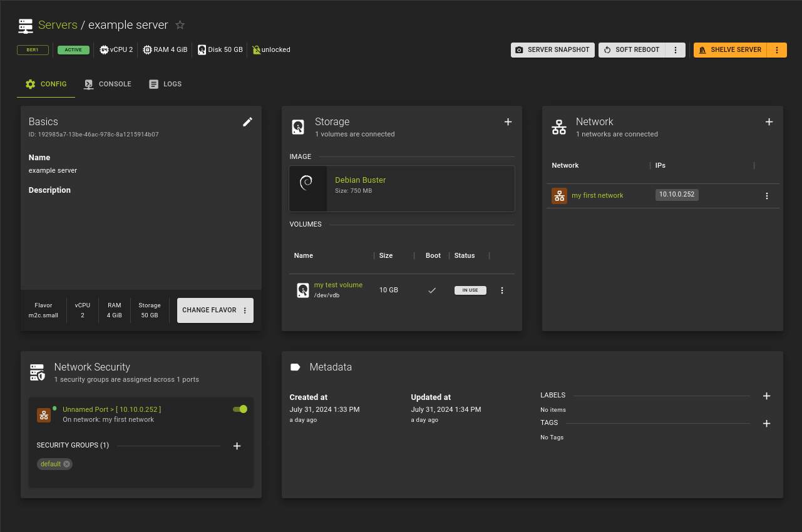Remove the default security group chip

click(x=66, y=464)
